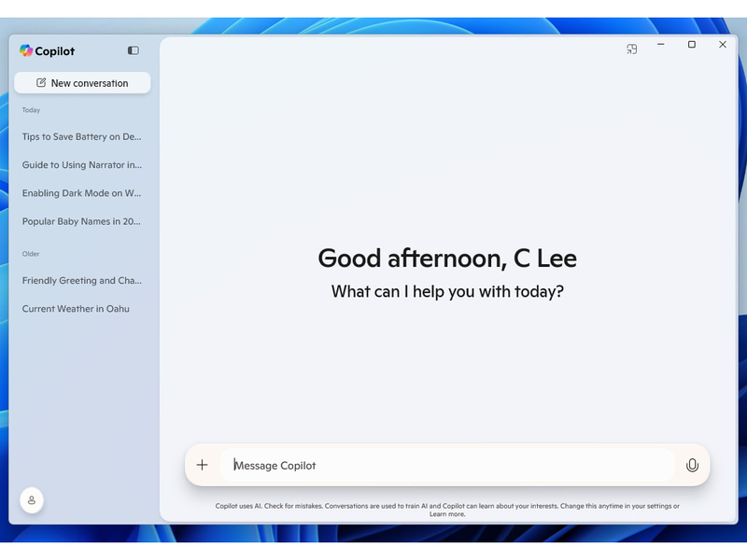Click the Copilot logo icon
Screen dimensions: 747x560
[x=26, y=50]
